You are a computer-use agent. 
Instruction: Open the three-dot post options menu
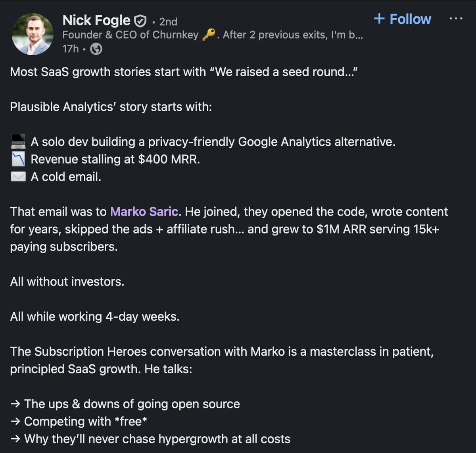coord(456,19)
